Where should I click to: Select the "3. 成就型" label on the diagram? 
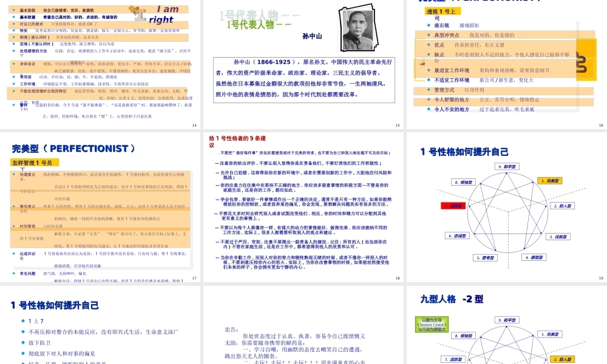pos(558,237)
